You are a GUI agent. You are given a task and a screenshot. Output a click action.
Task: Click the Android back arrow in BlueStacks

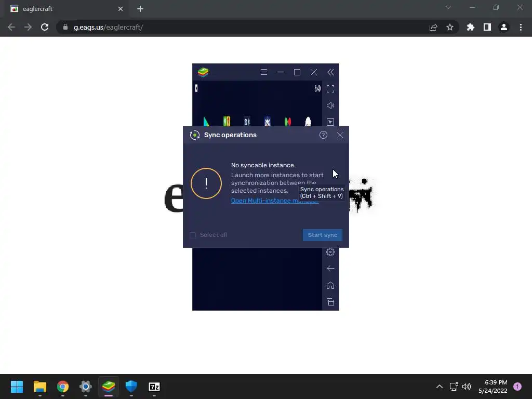(330, 269)
